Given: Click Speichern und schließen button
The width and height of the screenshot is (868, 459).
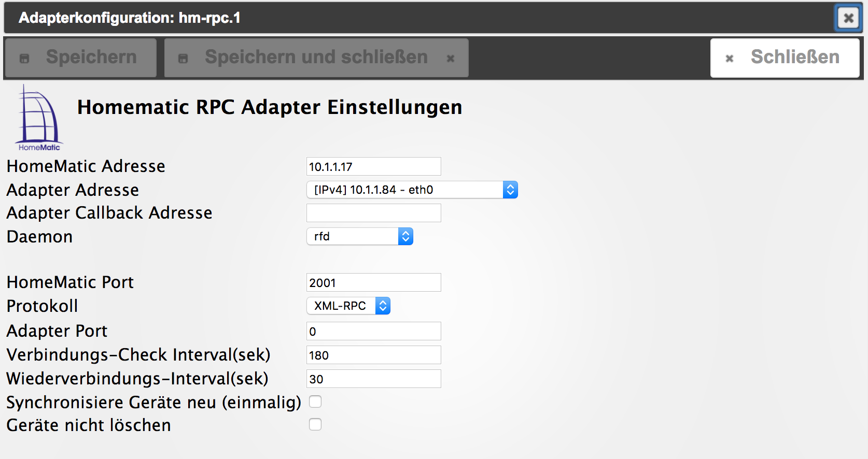Looking at the screenshot, I should pyautogui.click(x=316, y=58).
